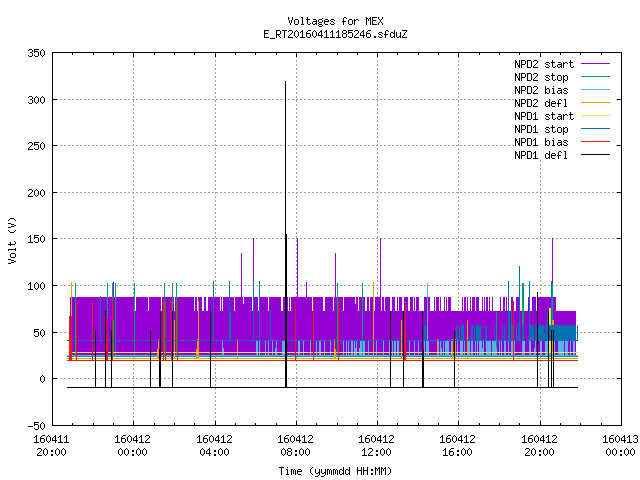Screen dimensions: 640x480
Task: Click the green line sample beside NPD2 stop
Action: (x=596, y=76)
